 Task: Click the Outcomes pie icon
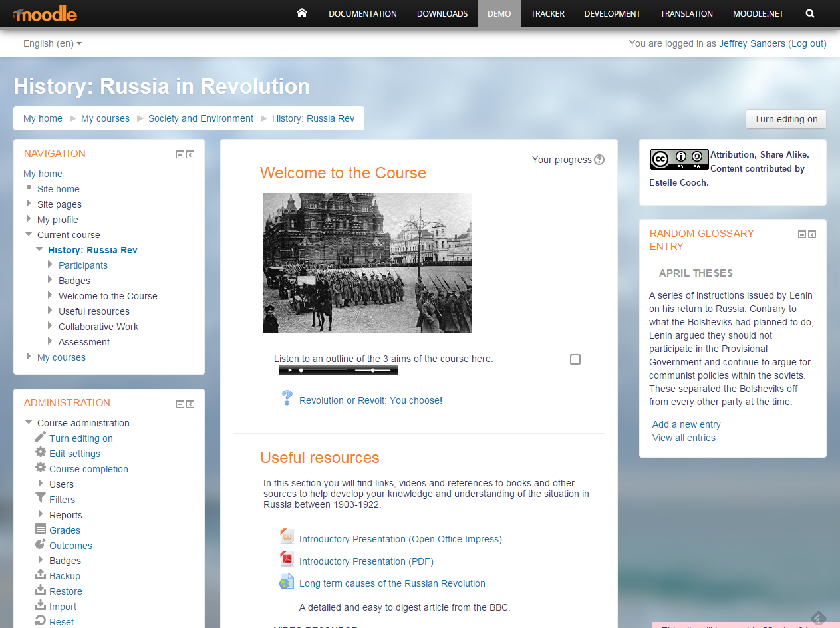pos(41,545)
